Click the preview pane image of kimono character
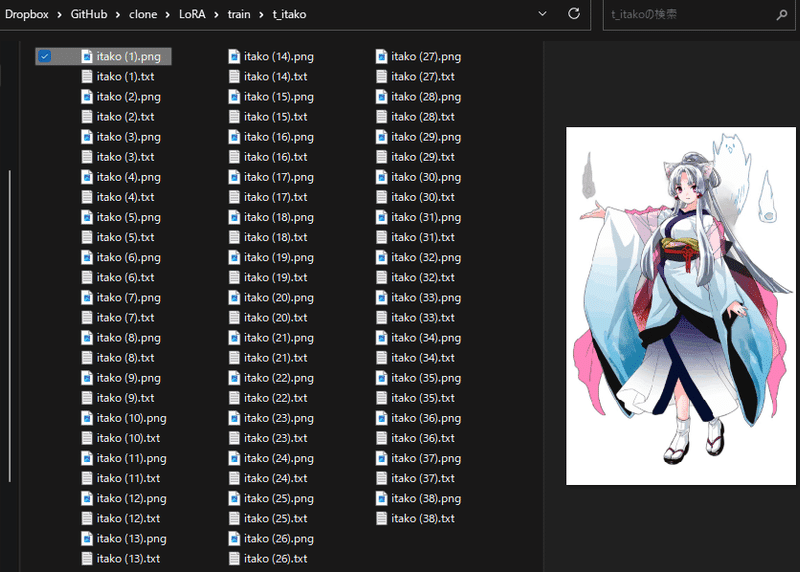800x572 pixels. [x=681, y=306]
